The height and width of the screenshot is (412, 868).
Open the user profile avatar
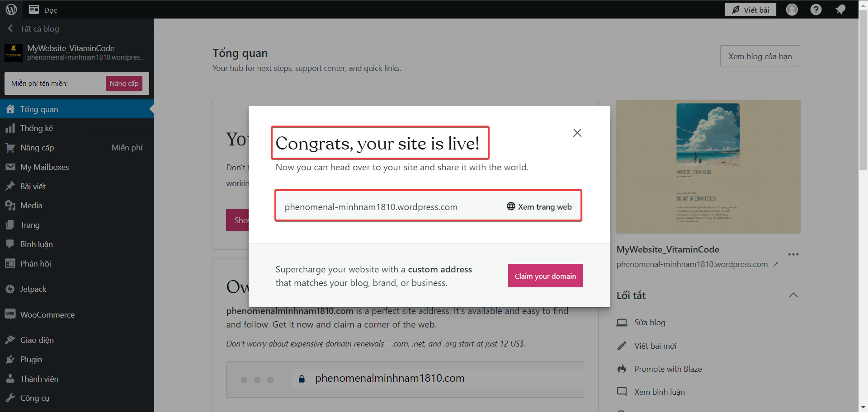coord(792,9)
